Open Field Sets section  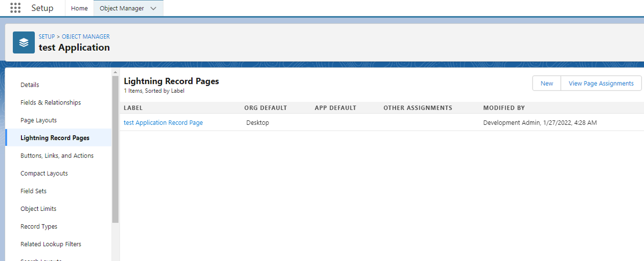point(33,191)
